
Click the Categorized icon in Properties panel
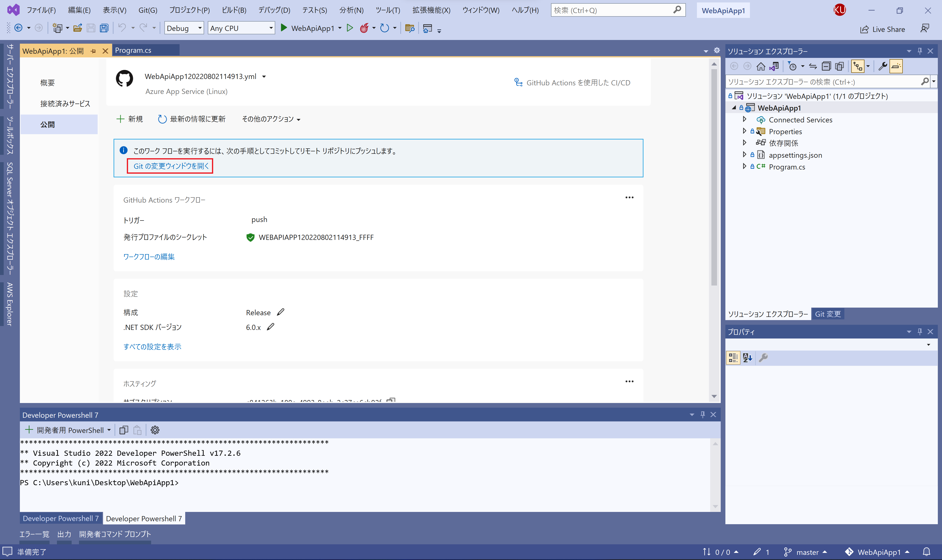[x=733, y=357]
